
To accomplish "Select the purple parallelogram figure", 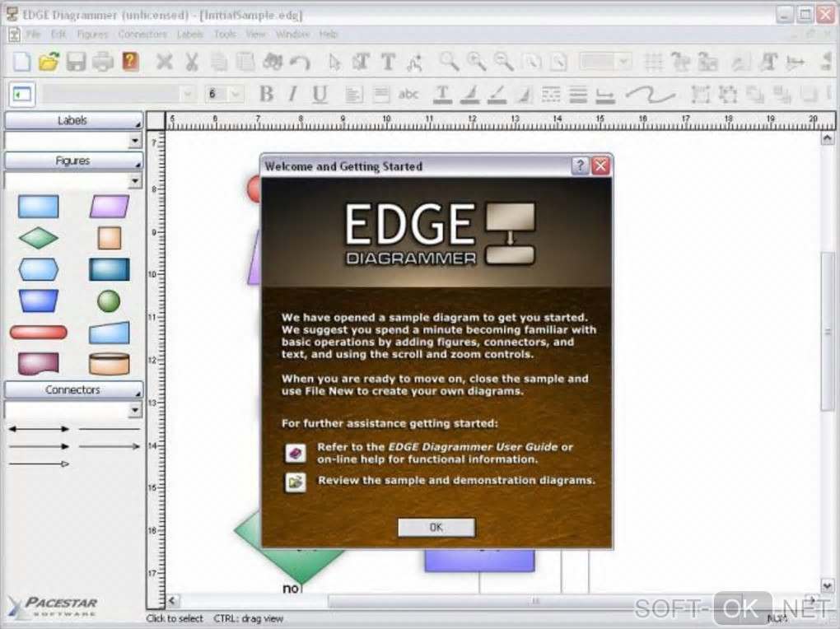I will pyautogui.click(x=110, y=207).
